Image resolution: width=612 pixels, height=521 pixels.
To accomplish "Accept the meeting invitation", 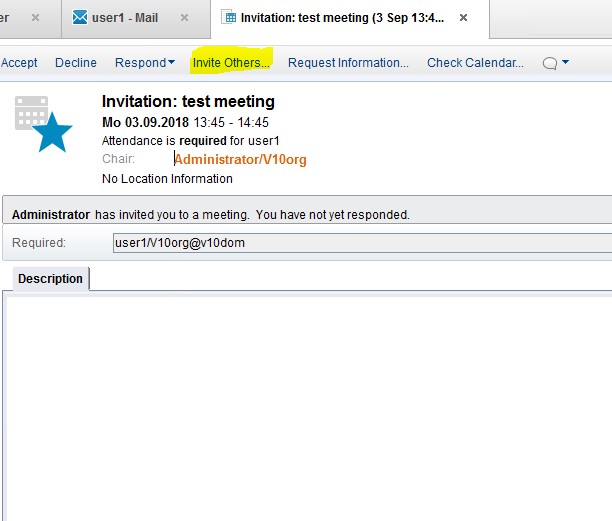I will 19,63.
